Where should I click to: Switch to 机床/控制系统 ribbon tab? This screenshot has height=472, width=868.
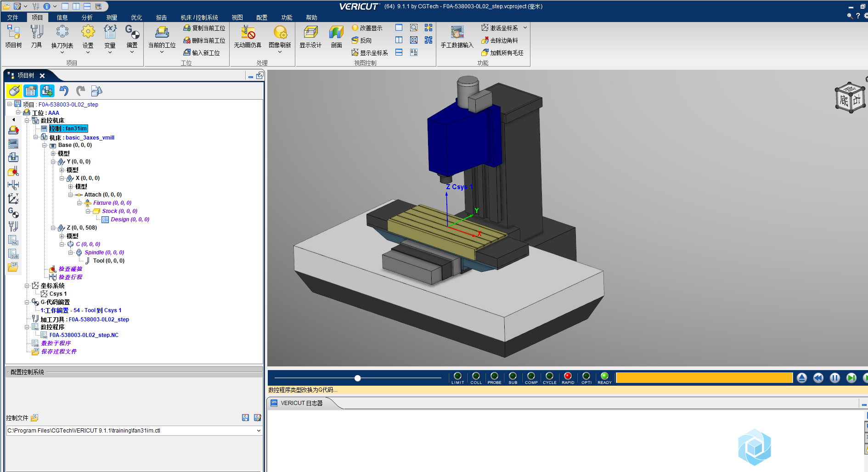click(199, 17)
